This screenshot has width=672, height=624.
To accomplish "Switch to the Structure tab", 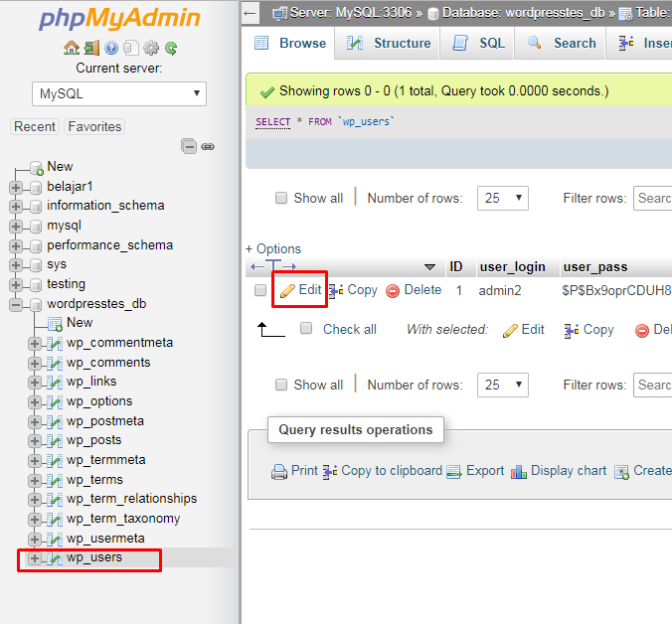I will (x=389, y=44).
